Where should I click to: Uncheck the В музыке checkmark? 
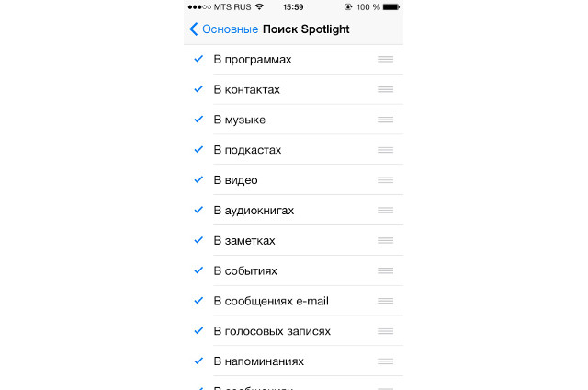point(198,120)
